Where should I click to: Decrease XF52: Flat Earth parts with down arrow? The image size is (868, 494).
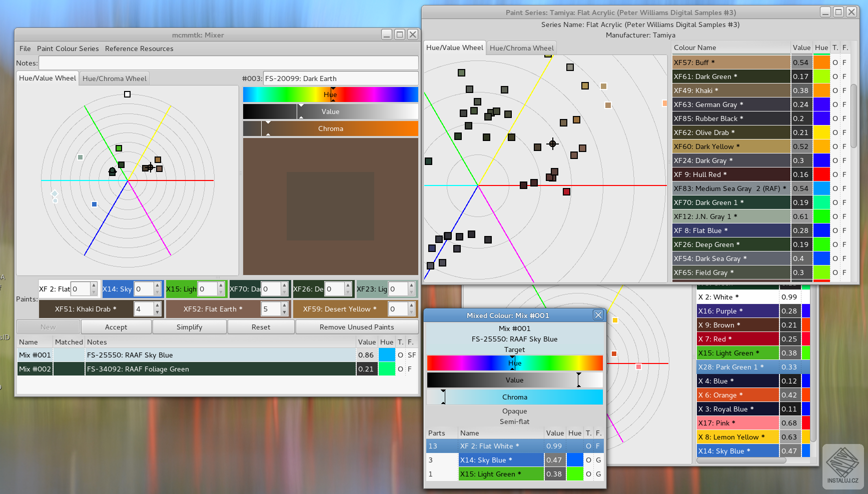(284, 312)
